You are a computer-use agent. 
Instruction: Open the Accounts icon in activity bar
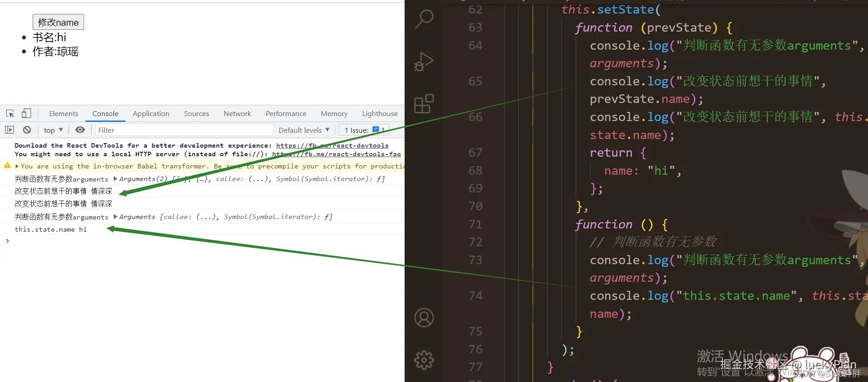pos(424,318)
